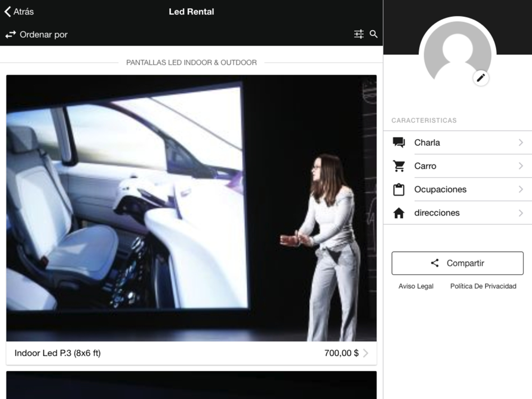
Task: Expand the direcciones row chevron
Action: [x=520, y=213]
